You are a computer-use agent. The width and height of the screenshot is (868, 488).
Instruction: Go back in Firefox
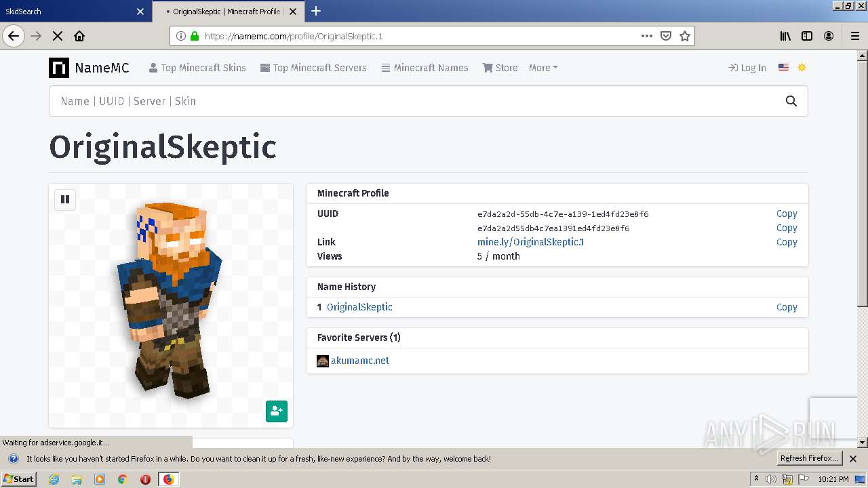(14, 36)
